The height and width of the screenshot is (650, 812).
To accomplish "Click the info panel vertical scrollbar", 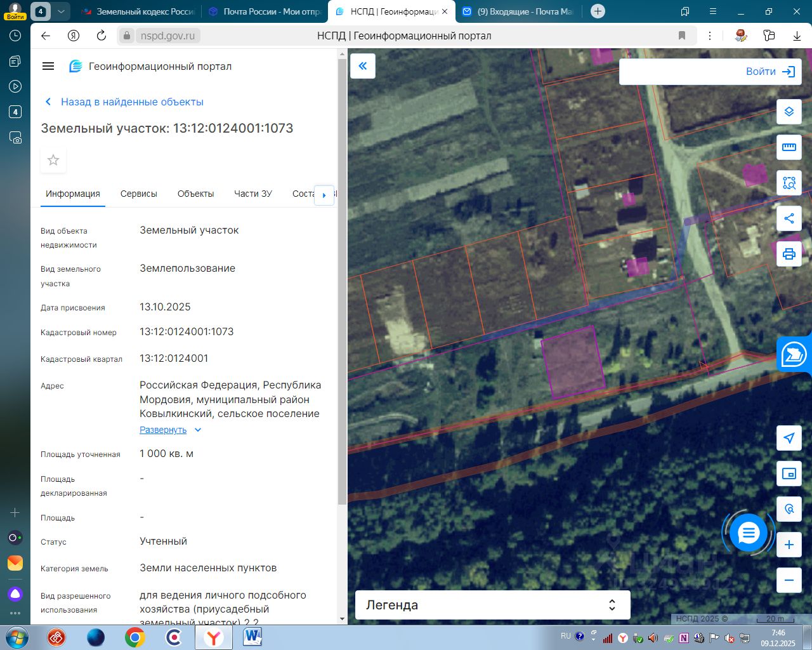I will tap(343, 279).
